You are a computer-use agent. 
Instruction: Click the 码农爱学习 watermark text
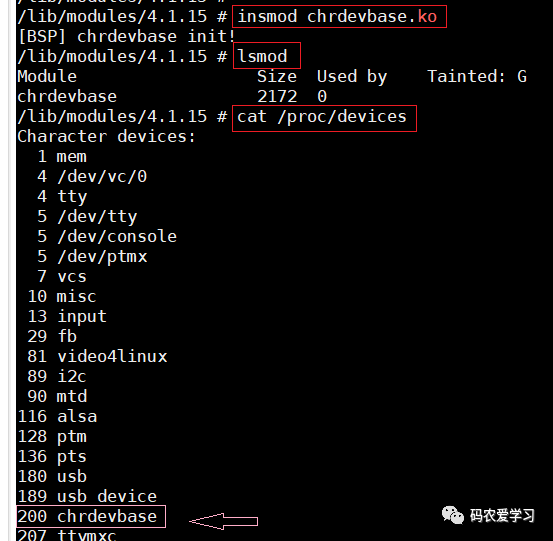502,515
